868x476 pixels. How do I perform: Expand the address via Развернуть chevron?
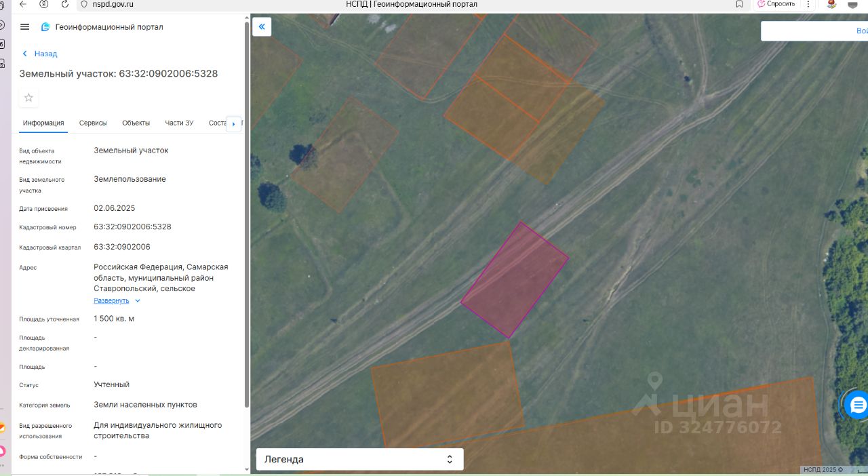point(138,300)
